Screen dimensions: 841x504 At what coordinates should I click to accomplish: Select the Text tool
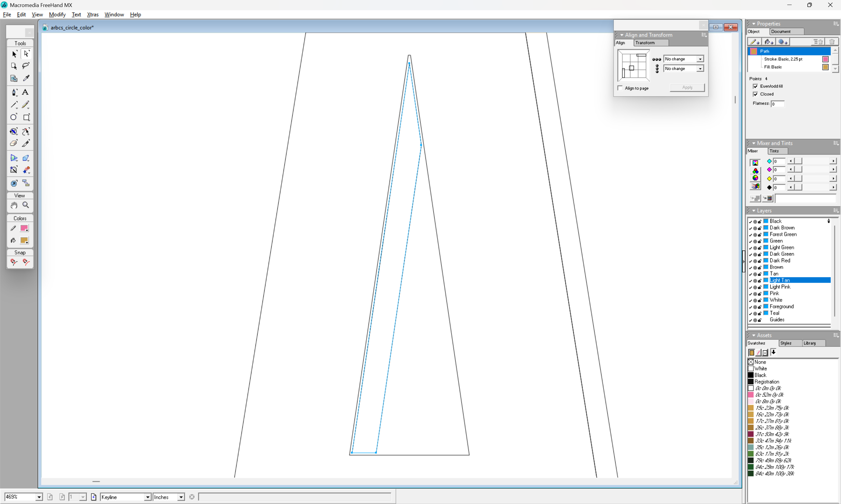coord(25,92)
